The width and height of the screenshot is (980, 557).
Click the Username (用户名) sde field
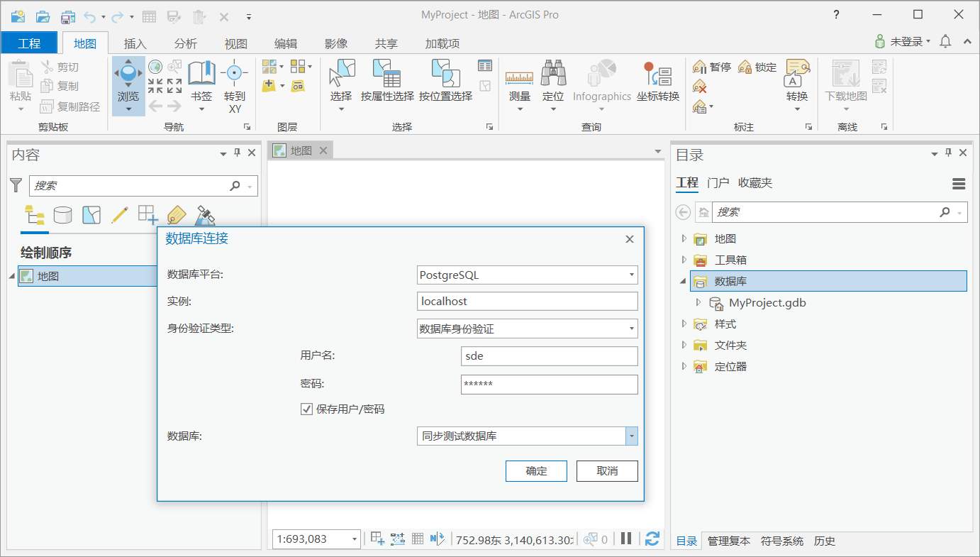click(x=550, y=355)
